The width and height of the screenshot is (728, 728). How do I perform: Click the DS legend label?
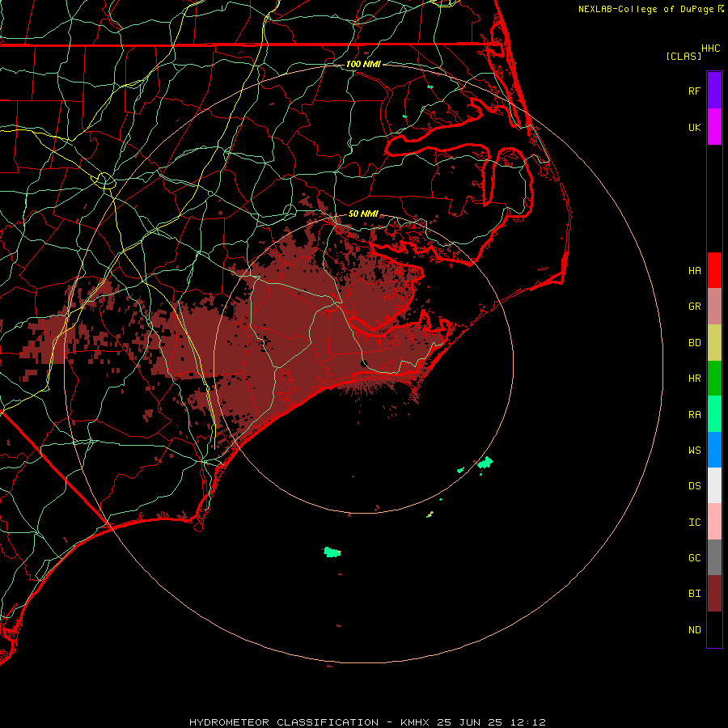694,486
